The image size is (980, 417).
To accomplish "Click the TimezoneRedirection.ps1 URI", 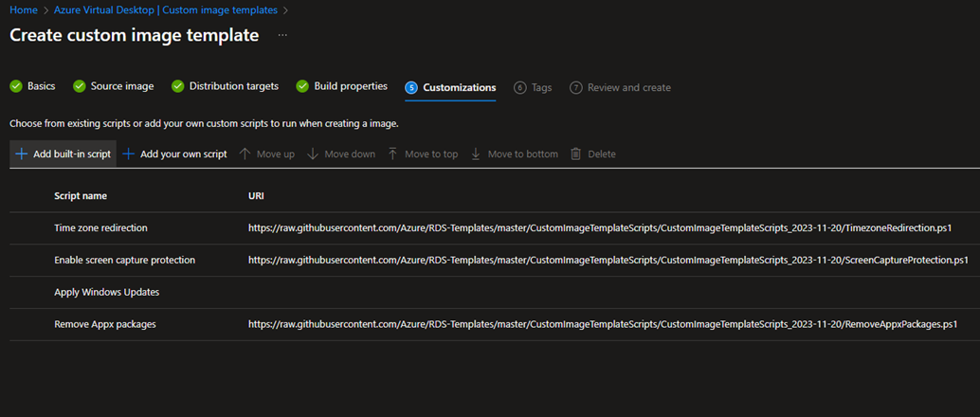I will [x=599, y=228].
